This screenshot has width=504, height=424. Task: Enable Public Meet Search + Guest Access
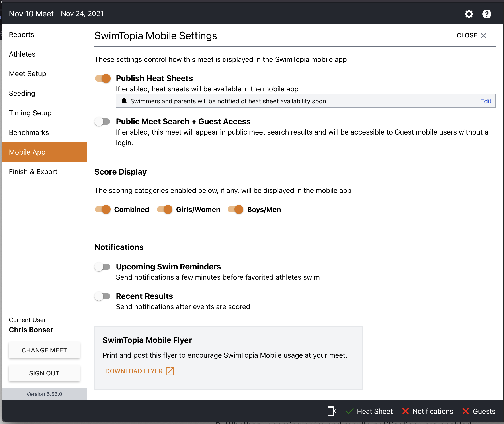(x=103, y=122)
